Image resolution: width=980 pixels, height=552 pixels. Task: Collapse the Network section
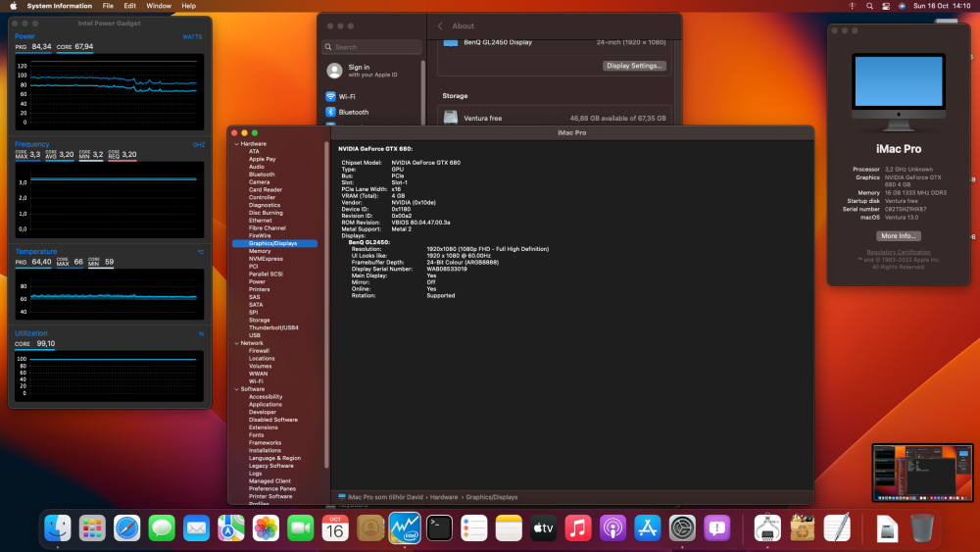click(x=237, y=343)
